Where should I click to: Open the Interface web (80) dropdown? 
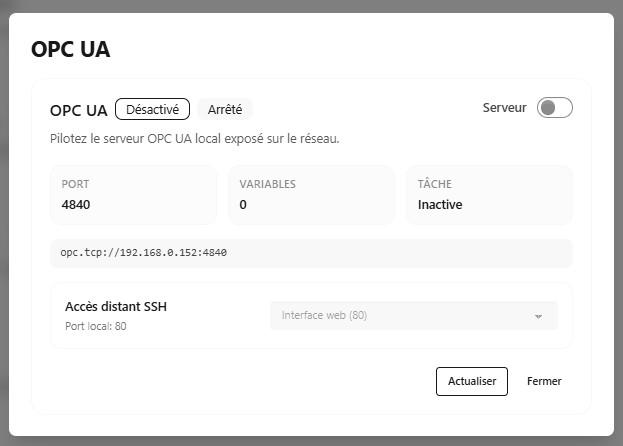pos(414,316)
